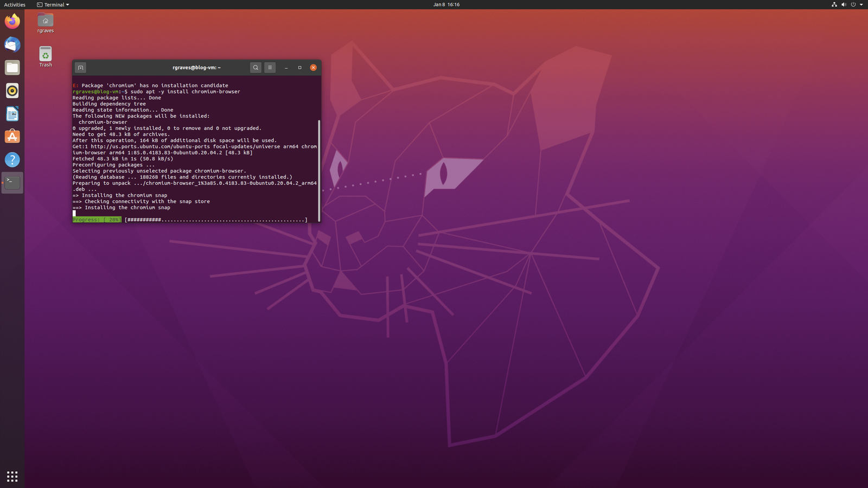Expand the Terminal app menu
868x488 pixels.
[53, 4]
